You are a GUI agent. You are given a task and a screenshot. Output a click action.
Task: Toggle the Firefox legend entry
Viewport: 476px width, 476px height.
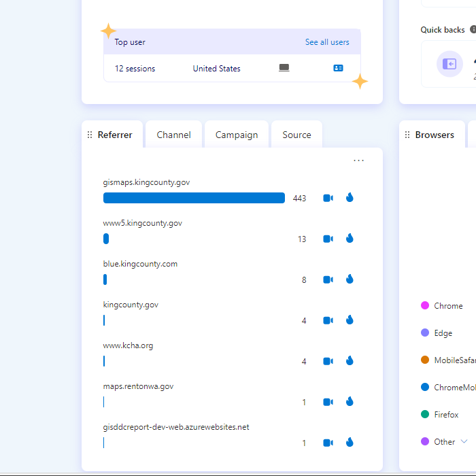[440, 415]
